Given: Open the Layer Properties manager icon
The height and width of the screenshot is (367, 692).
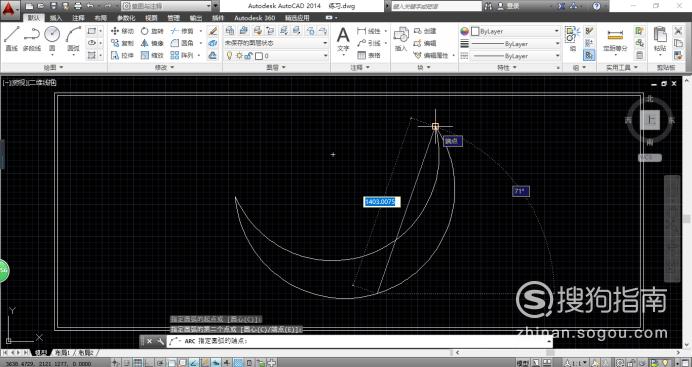Looking at the screenshot, I should tap(229, 30).
